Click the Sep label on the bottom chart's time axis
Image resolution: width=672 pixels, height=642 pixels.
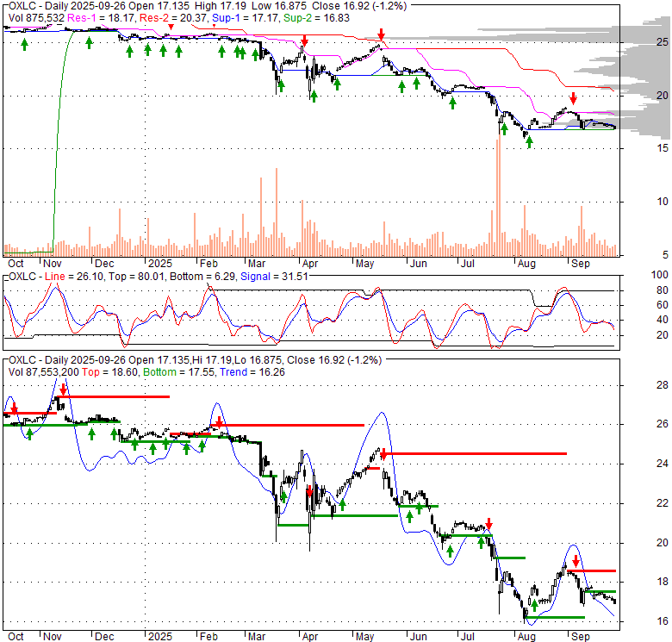click(581, 637)
